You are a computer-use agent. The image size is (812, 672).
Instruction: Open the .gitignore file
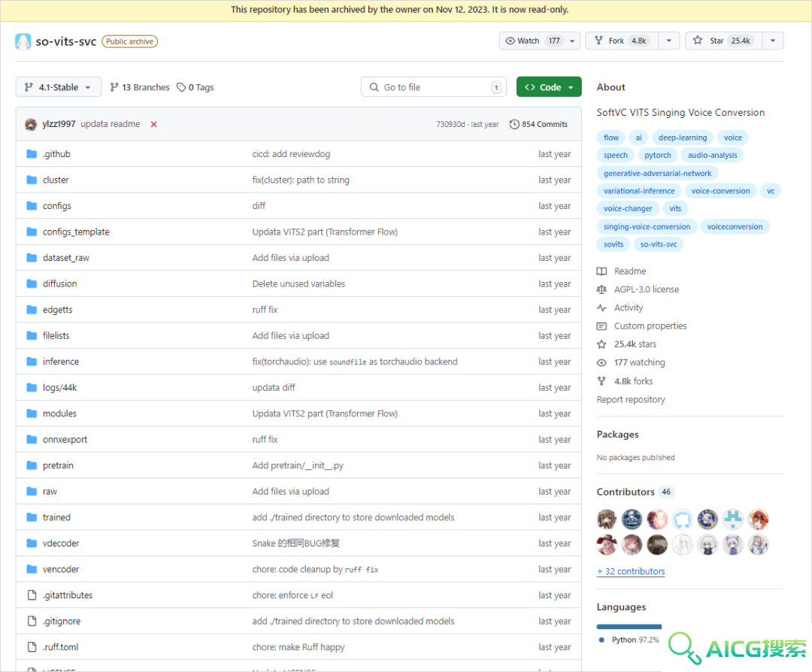coord(62,622)
